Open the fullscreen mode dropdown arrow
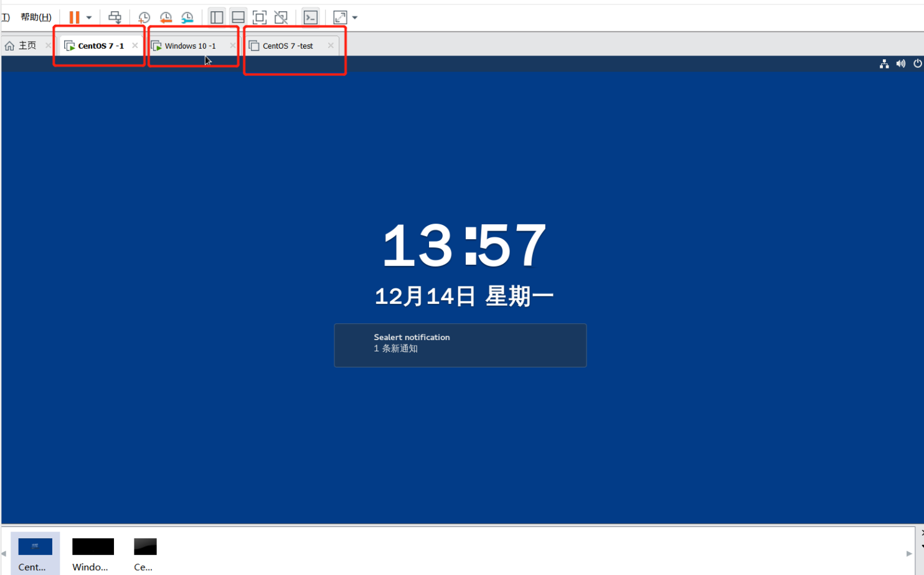Image resolution: width=924 pixels, height=575 pixels. coord(354,17)
